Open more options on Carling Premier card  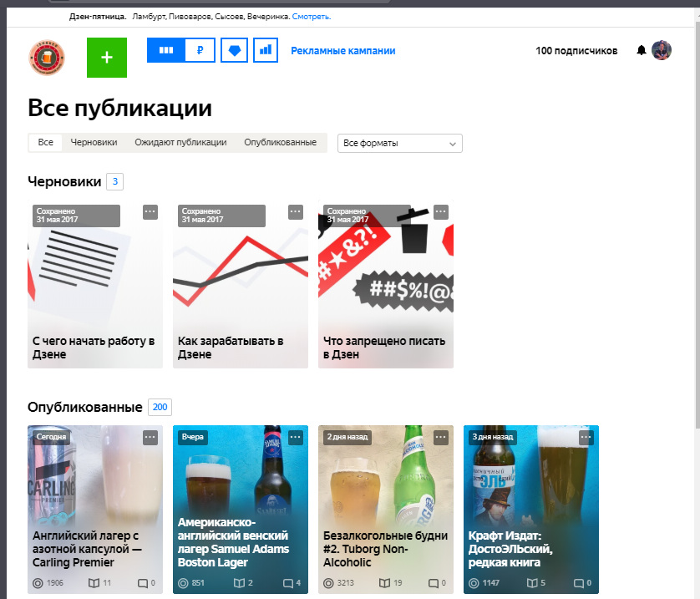click(x=150, y=438)
